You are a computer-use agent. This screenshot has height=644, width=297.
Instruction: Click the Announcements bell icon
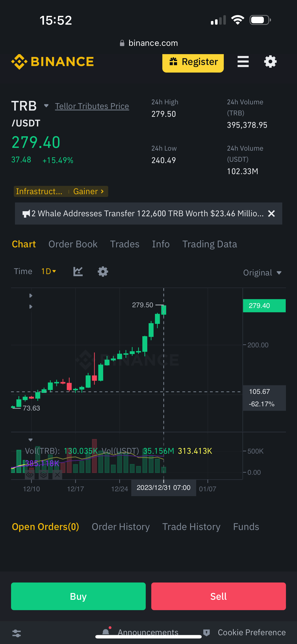coord(106,632)
